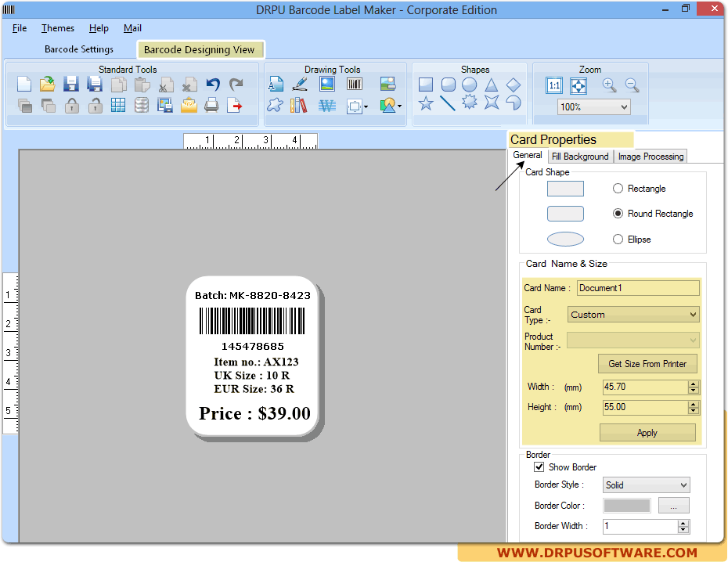Select the signature pen tool

[300, 85]
